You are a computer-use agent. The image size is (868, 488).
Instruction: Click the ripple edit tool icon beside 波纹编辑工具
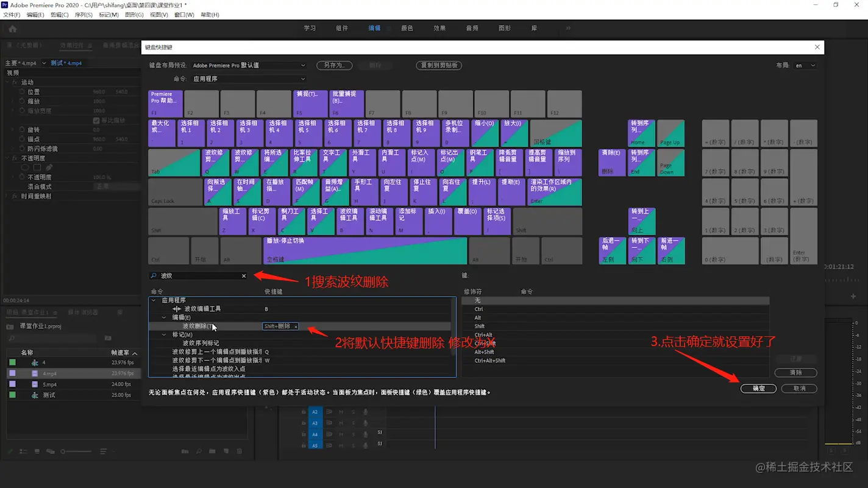[x=177, y=309]
